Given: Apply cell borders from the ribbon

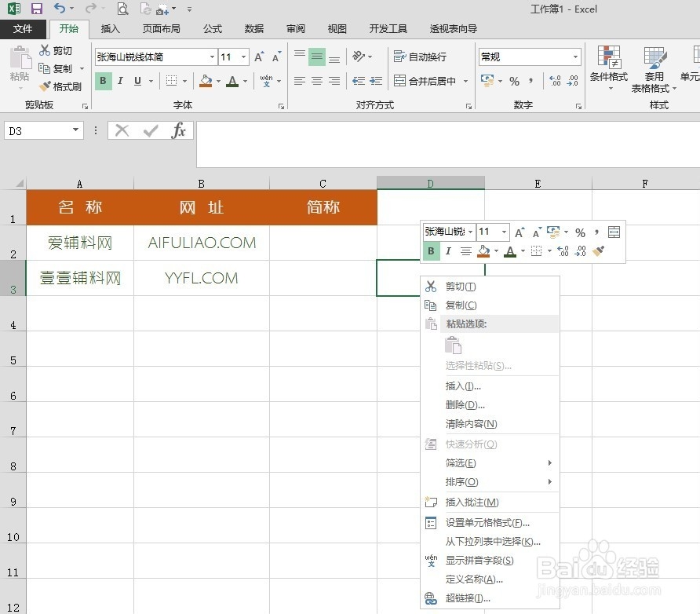Looking at the screenshot, I should pos(171,81).
